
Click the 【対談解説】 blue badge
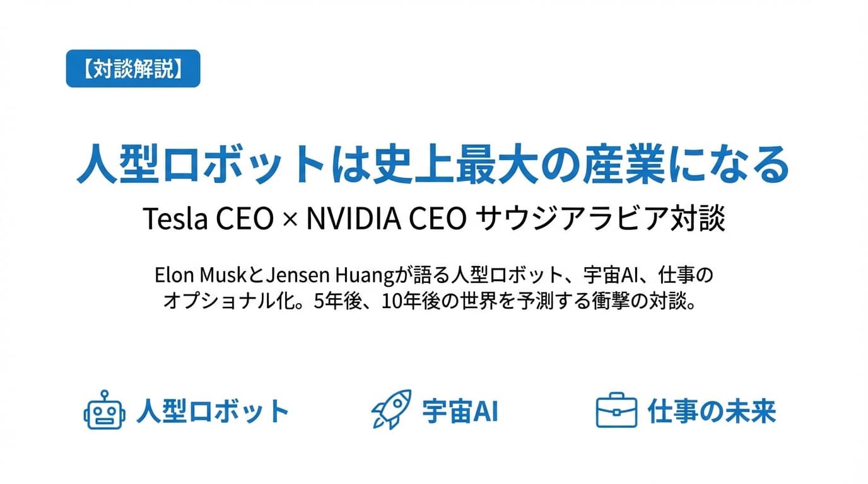point(133,68)
